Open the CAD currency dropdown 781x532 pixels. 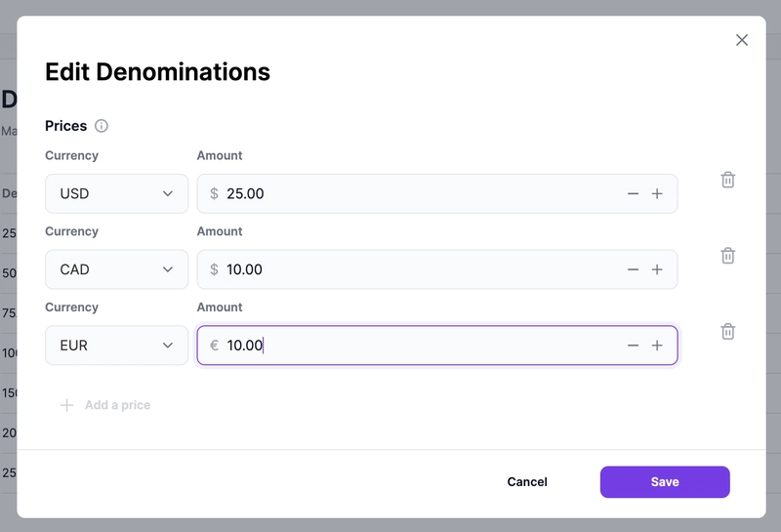pos(116,269)
